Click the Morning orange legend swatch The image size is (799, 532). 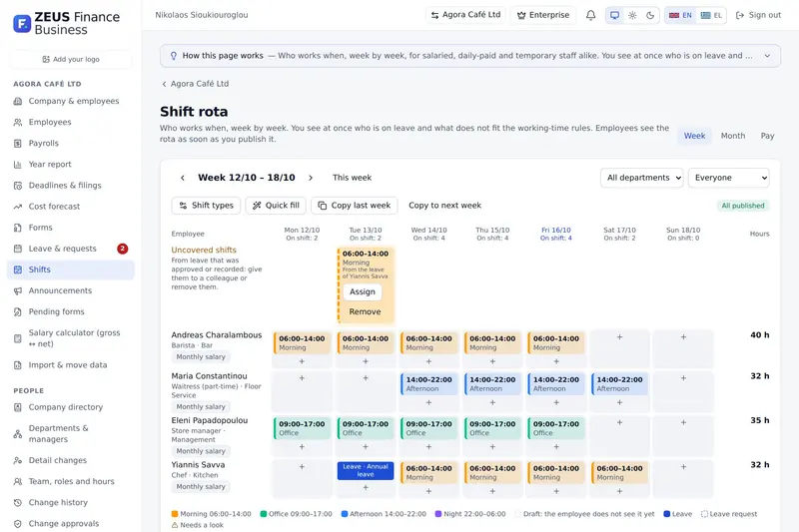pos(175,514)
